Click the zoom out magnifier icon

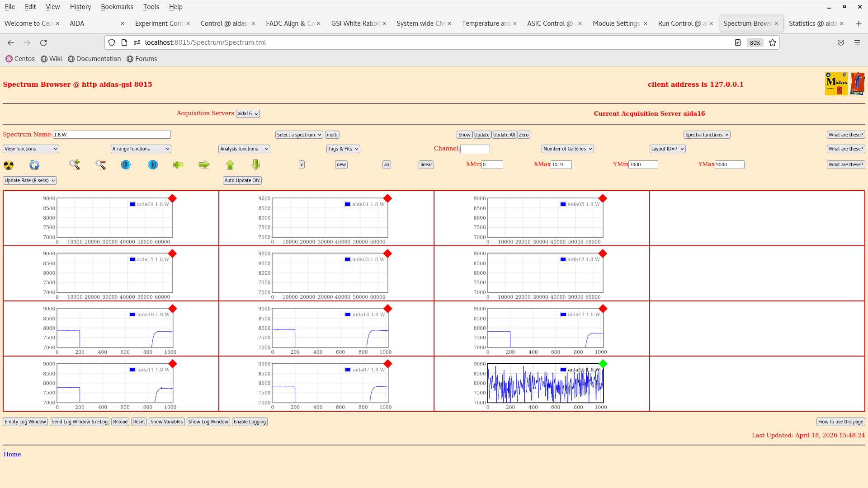(100, 165)
